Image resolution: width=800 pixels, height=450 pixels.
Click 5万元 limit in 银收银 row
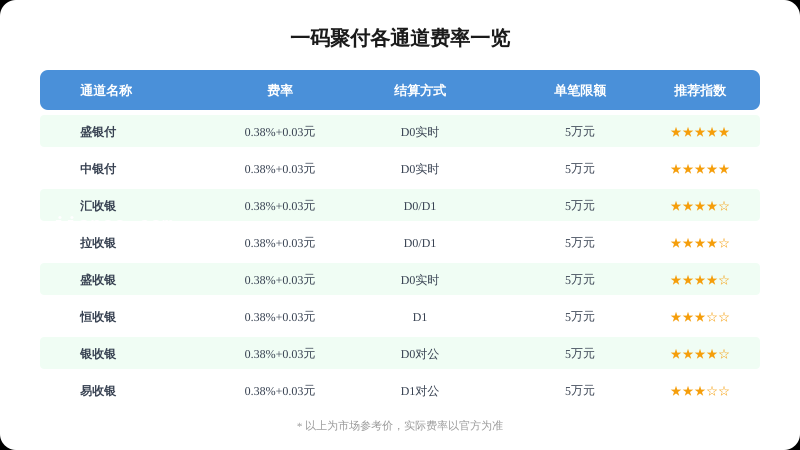[x=580, y=354]
